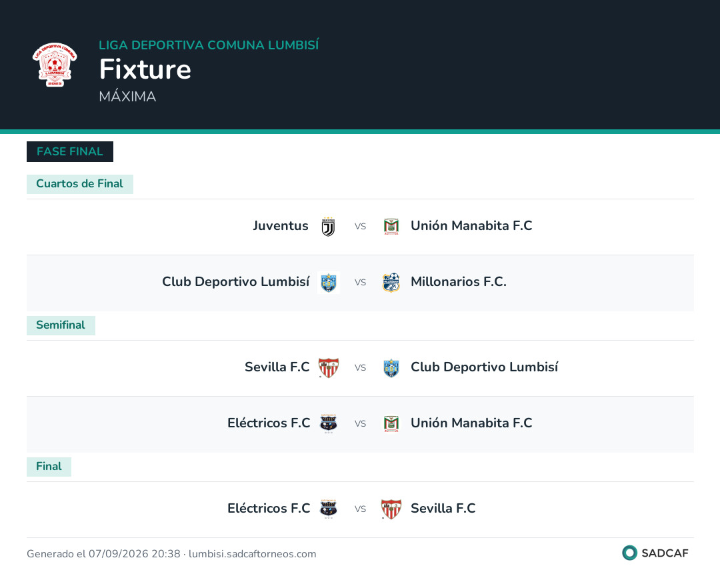Click the Unión Manabita crest in Cuartos de Final

(x=391, y=227)
